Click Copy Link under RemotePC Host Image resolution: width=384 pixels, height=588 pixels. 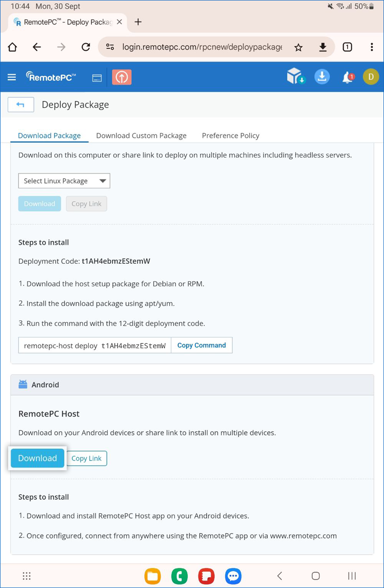coord(86,458)
